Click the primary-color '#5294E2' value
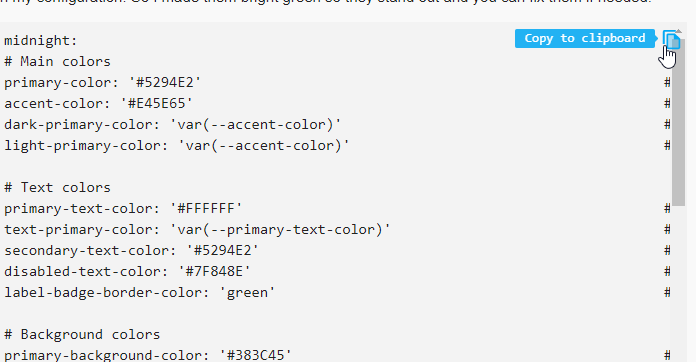Viewport: 696px width, 362px height. 165,83
